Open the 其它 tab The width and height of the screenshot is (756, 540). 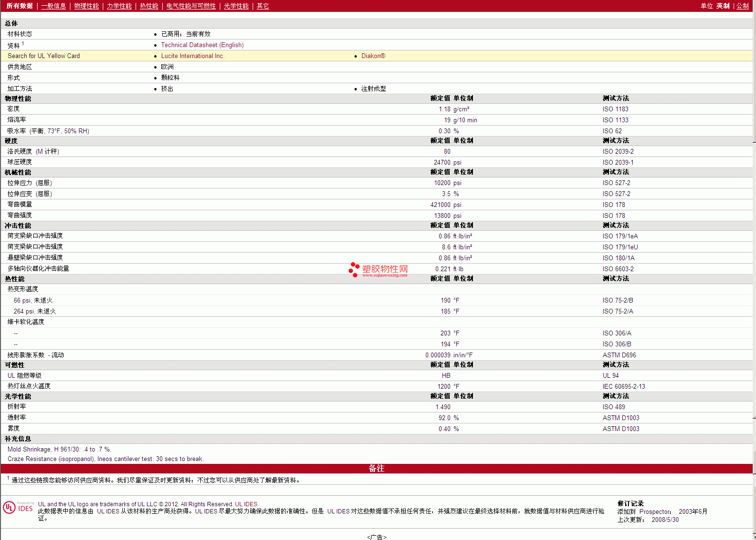pyautogui.click(x=263, y=6)
